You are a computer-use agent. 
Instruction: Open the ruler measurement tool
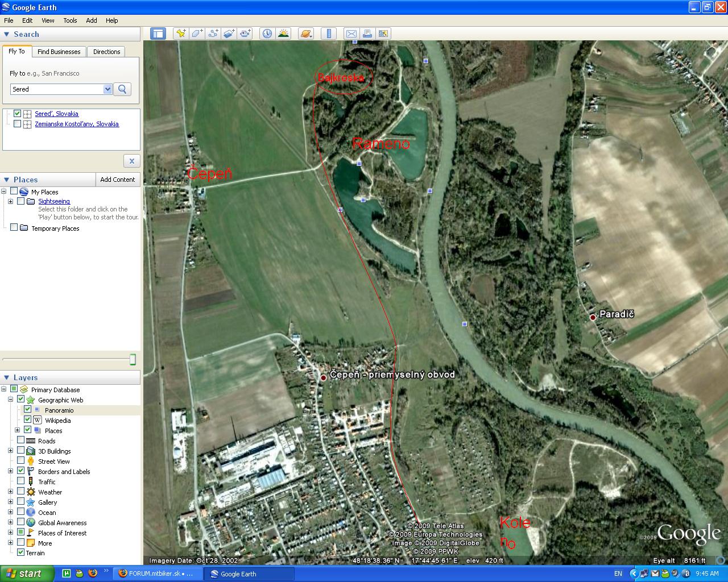click(329, 34)
